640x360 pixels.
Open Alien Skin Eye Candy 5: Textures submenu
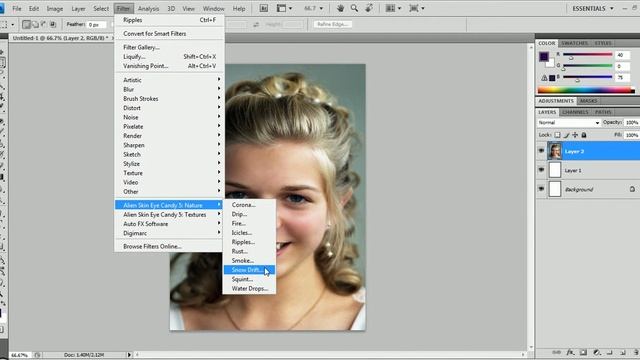coord(169,214)
